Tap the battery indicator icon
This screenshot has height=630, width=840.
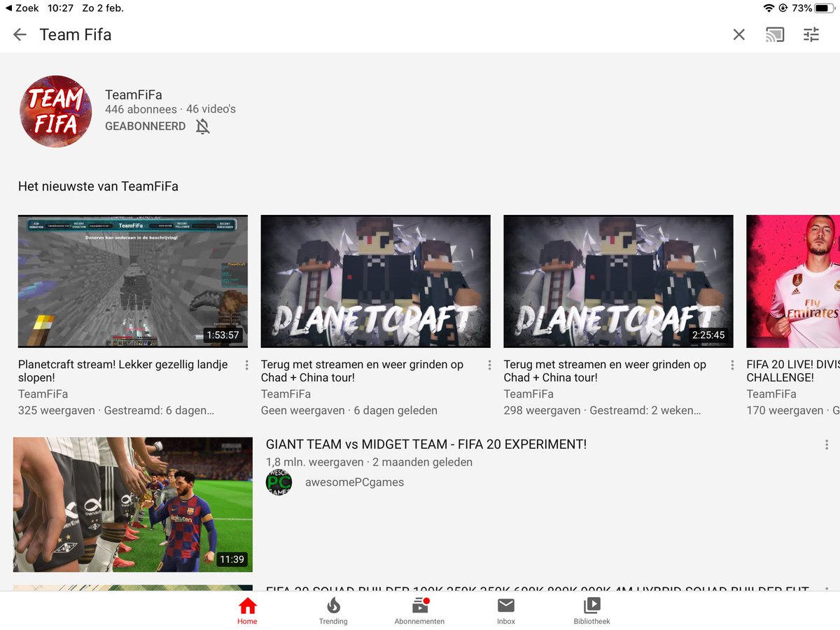point(826,8)
